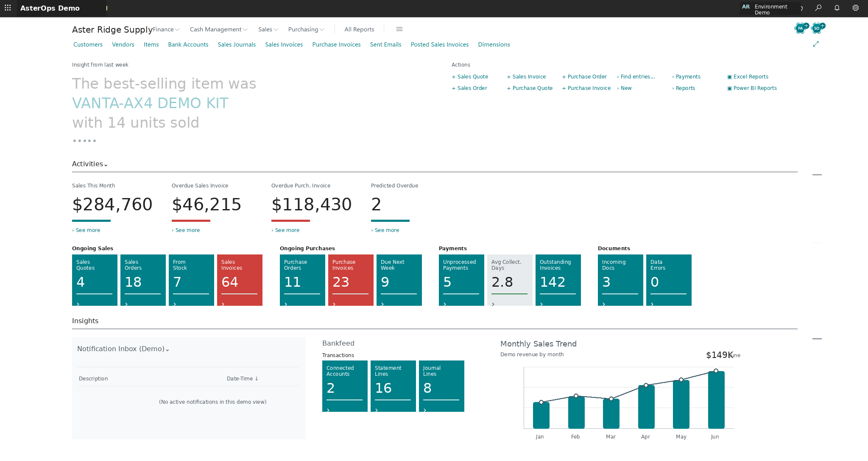868x461 pixels.
Task: Create a new Sales Invoice
Action: click(526, 77)
